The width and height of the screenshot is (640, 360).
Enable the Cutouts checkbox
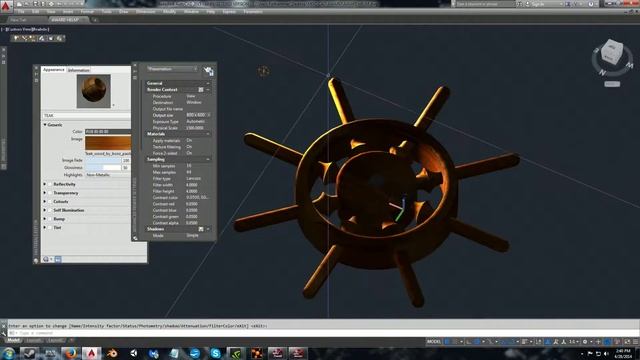50,201
